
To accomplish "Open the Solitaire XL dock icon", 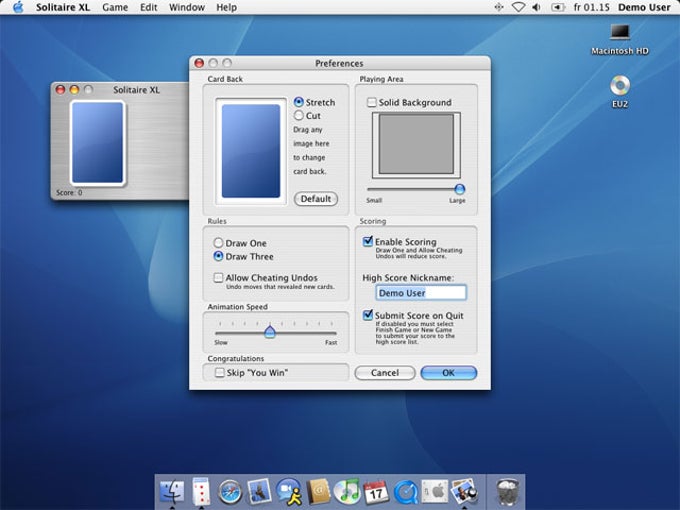I will tap(201, 491).
